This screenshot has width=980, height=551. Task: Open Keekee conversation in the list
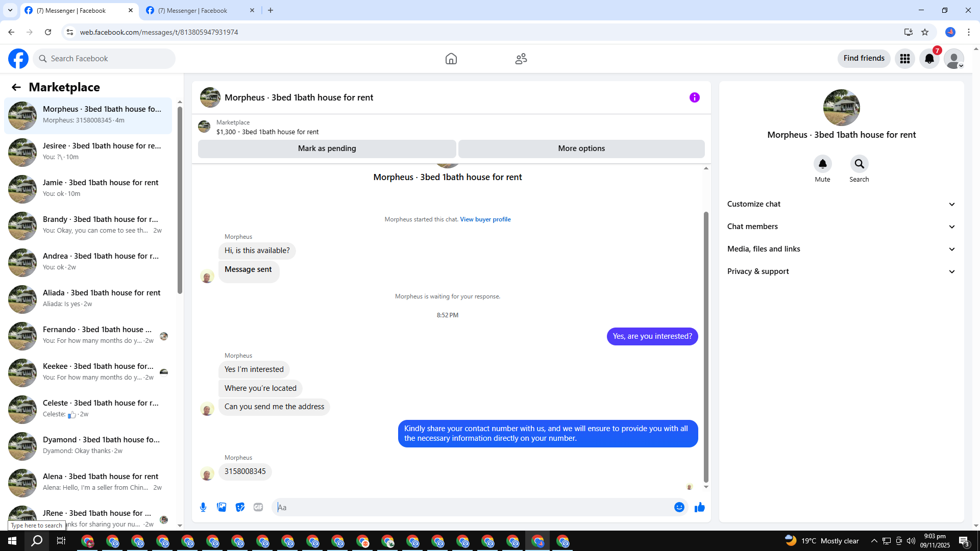pyautogui.click(x=88, y=372)
